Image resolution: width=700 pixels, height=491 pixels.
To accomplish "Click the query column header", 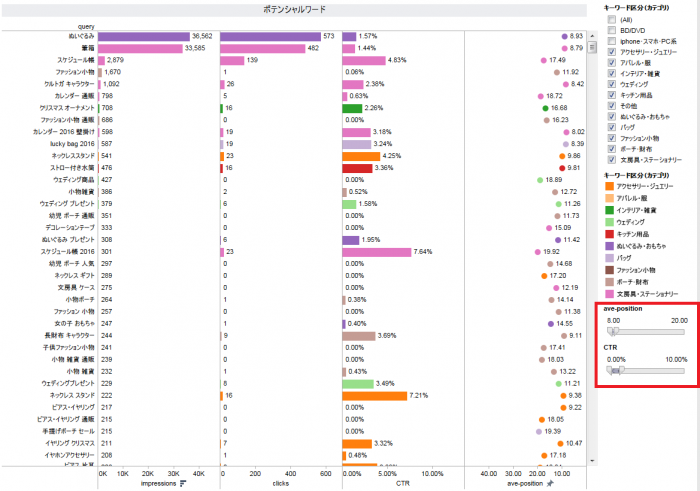I will coord(86,27).
